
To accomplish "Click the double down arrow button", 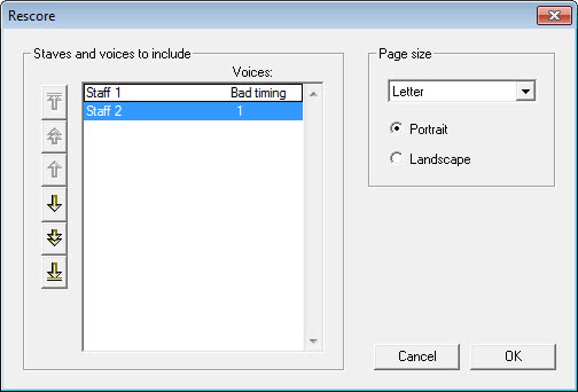I will pyautogui.click(x=54, y=238).
